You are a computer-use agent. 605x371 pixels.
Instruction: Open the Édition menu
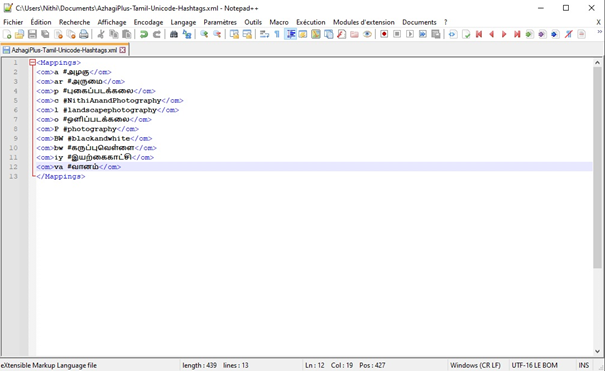[41, 22]
